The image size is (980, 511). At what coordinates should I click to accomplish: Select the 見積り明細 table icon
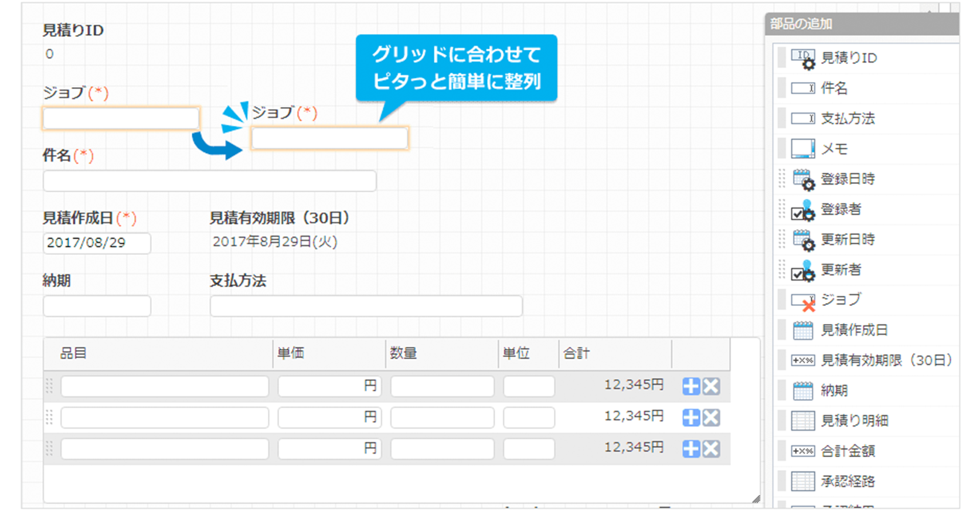pos(803,421)
